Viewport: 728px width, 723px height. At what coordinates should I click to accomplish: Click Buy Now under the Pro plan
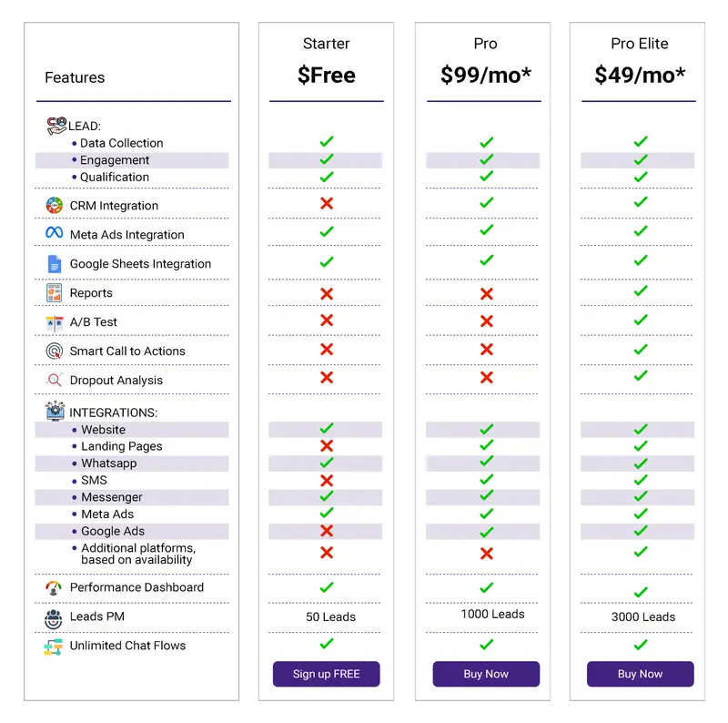coord(486,674)
